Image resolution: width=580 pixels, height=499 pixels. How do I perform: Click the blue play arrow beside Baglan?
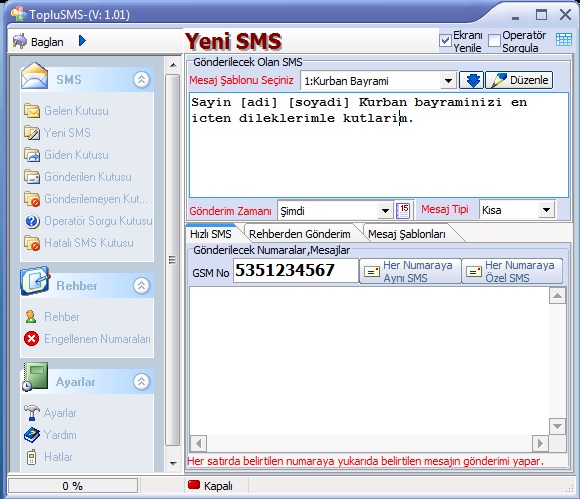point(82,41)
